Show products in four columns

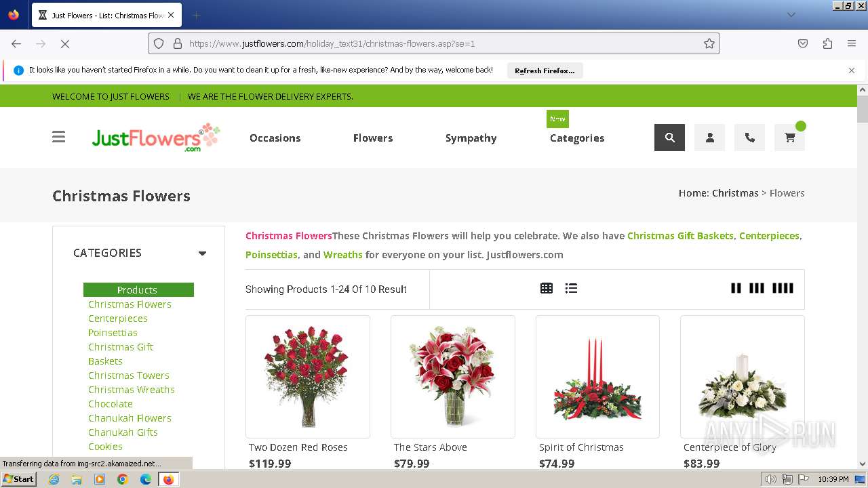[x=783, y=288]
